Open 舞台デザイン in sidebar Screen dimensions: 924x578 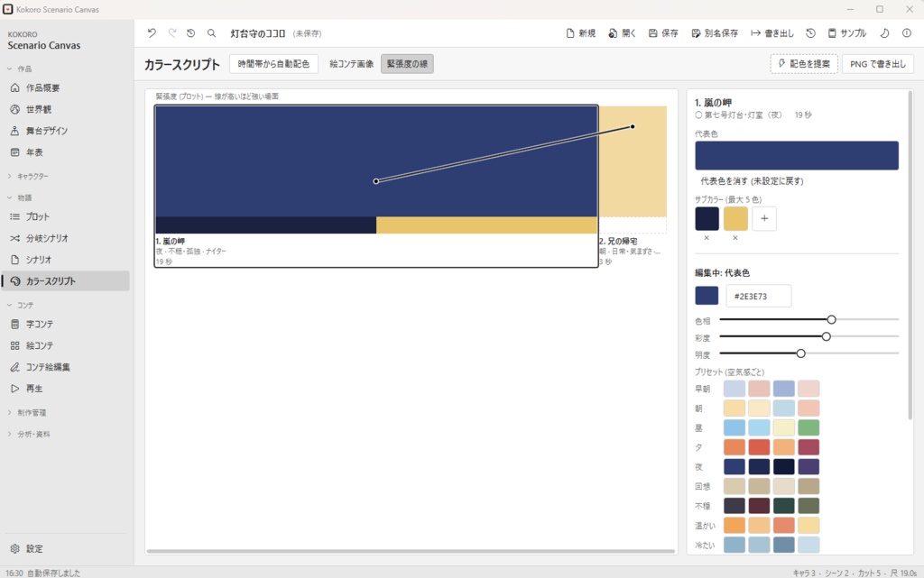click(66, 131)
